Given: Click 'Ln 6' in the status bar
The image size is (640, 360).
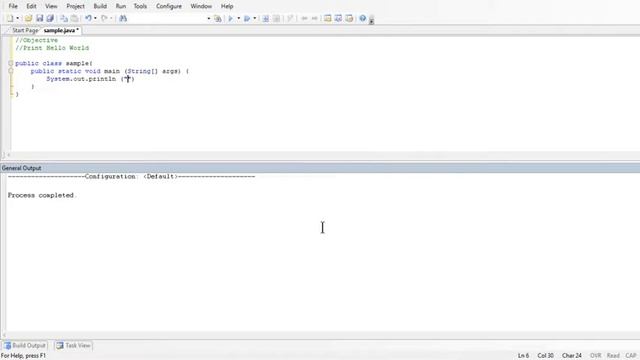Looking at the screenshot, I should 523,356.
